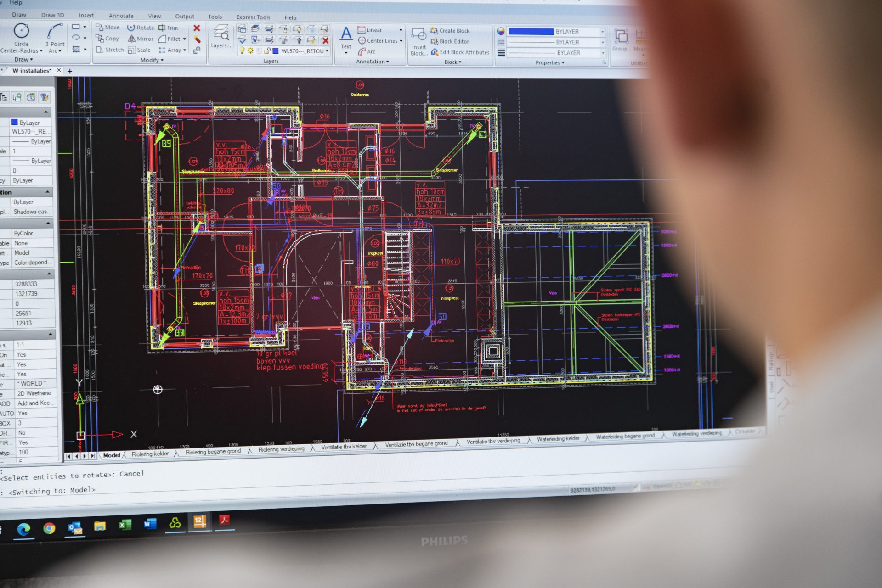
Task: Activate the Mirror tool
Action: pos(141,39)
